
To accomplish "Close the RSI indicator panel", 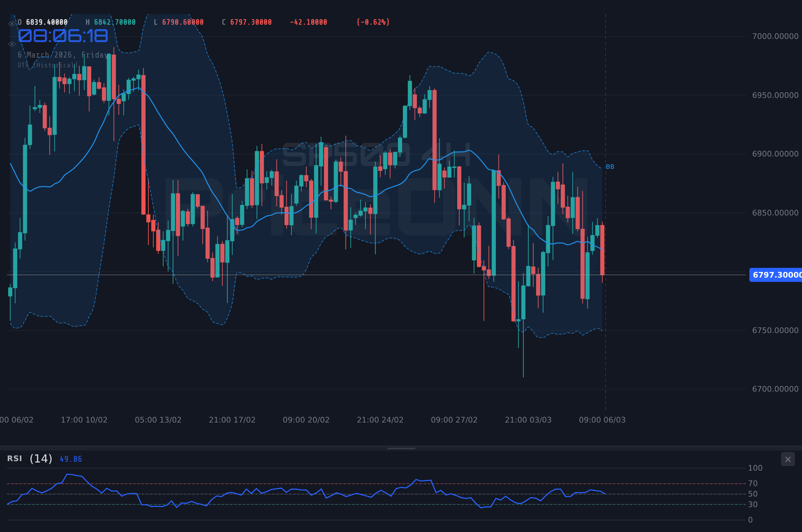I will [788, 459].
